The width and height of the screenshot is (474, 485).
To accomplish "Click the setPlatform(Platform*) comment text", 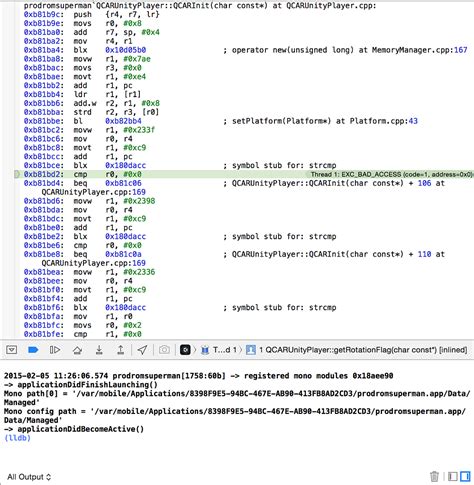I will tap(281, 121).
